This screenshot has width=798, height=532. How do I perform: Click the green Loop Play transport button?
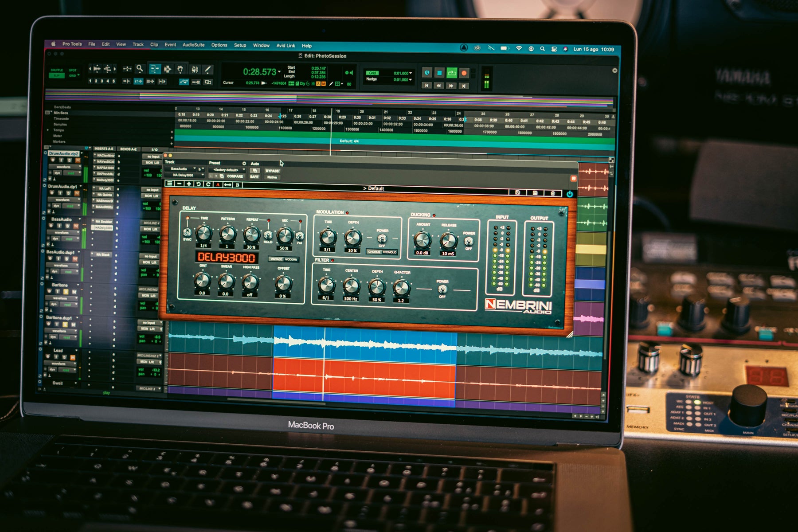tap(451, 73)
